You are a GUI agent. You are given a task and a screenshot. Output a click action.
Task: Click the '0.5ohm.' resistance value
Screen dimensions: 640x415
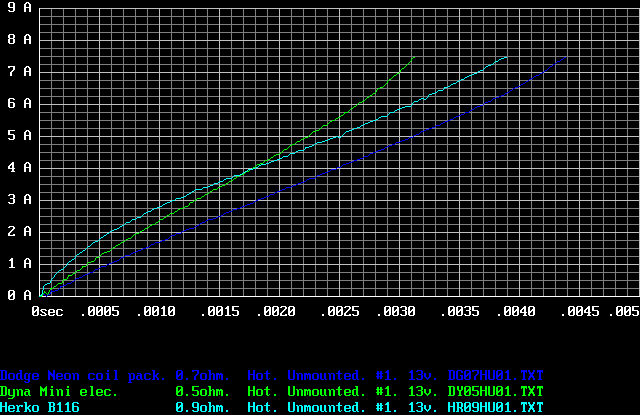click(x=203, y=392)
